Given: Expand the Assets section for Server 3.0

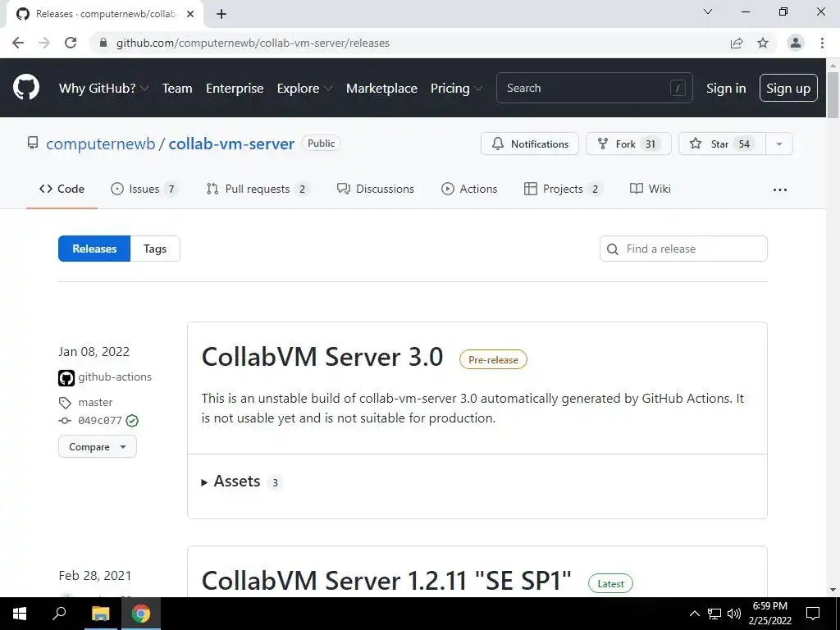Looking at the screenshot, I should (x=242, y=482).
